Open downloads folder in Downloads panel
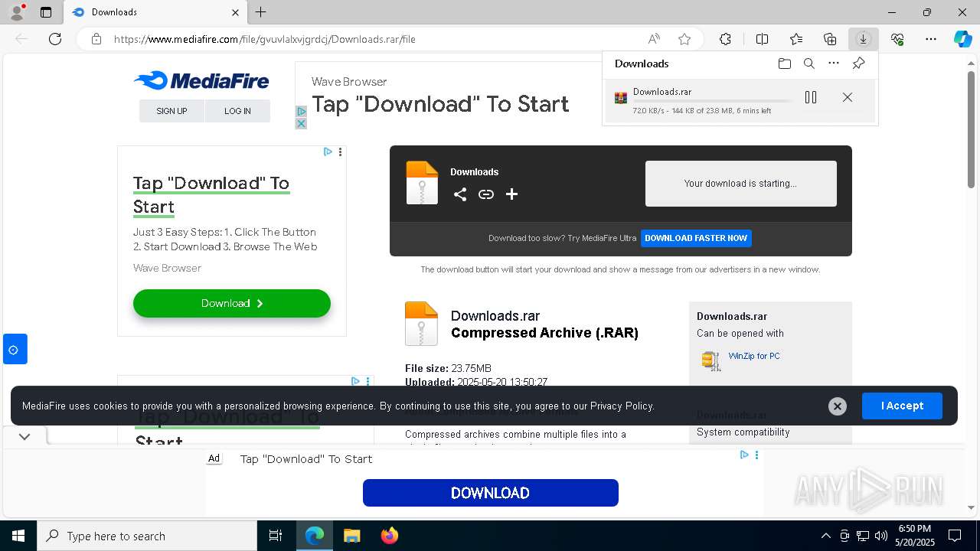Screen dimensions: 980x551 click(784, 64)
